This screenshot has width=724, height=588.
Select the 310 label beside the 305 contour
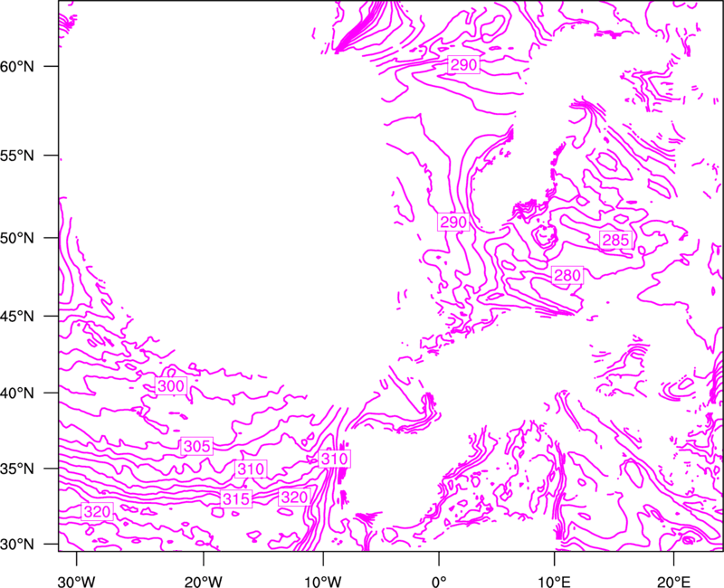251,469
